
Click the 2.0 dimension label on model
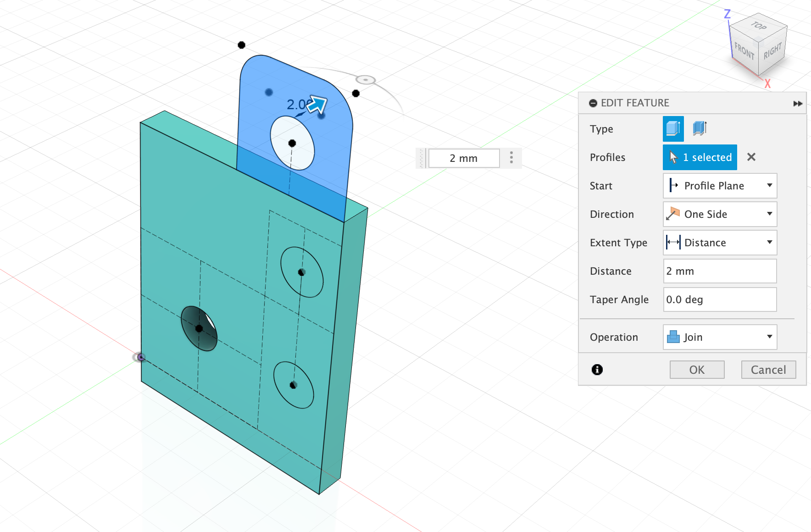296,105
